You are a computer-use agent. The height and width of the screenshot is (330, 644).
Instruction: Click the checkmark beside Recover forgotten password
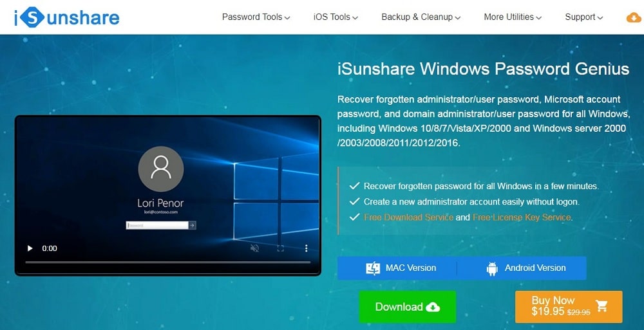(354, 186)
